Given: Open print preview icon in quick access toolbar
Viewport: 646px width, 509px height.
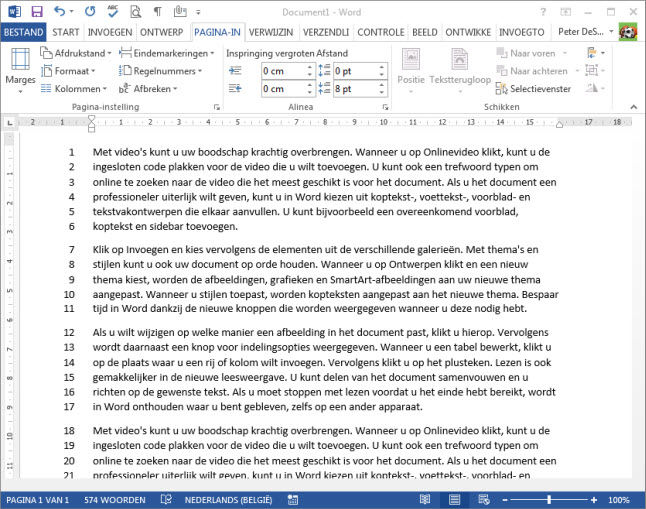Looking at the screenshot, I should 135,12.
